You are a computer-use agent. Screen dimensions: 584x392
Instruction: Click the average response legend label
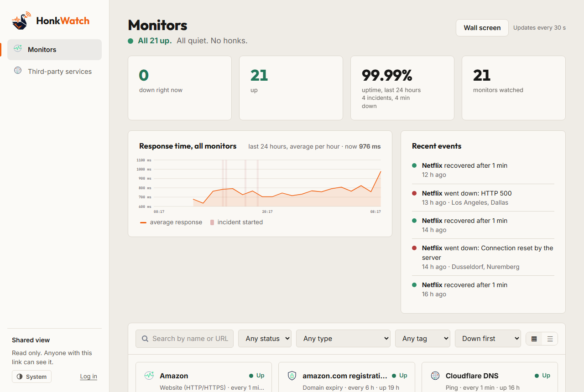coord(176,222)
